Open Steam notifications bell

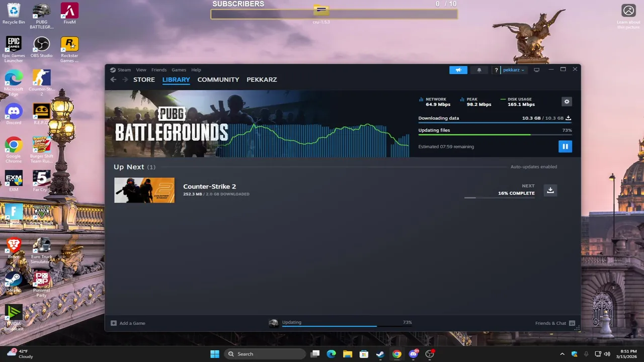(x=479, y=70)
